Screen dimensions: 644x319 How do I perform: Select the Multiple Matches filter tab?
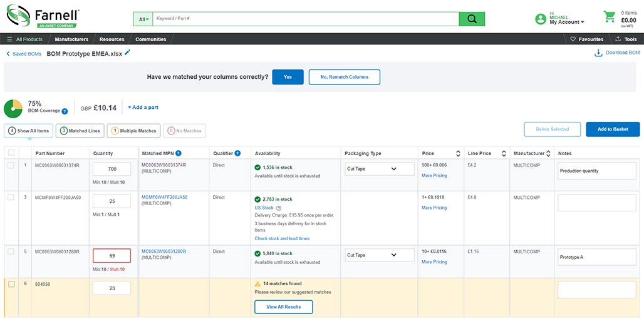point(133,131)
